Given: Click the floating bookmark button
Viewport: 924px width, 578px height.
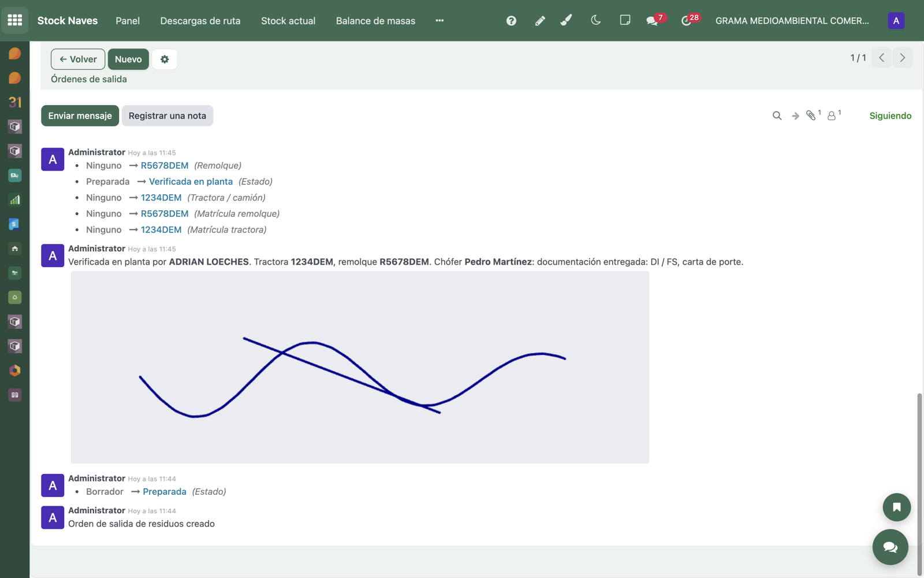Looking at the screenshot, I should click(x=897, y=507).
